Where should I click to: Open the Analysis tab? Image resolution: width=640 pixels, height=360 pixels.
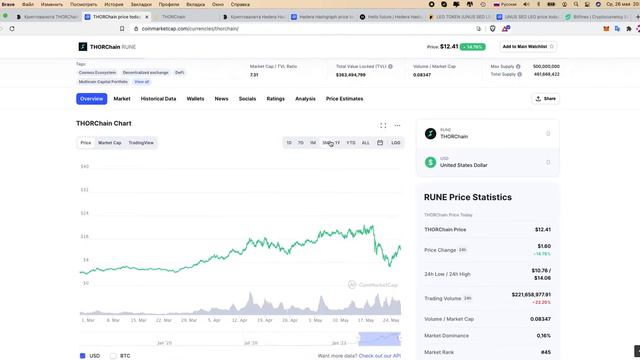[305, 99]
